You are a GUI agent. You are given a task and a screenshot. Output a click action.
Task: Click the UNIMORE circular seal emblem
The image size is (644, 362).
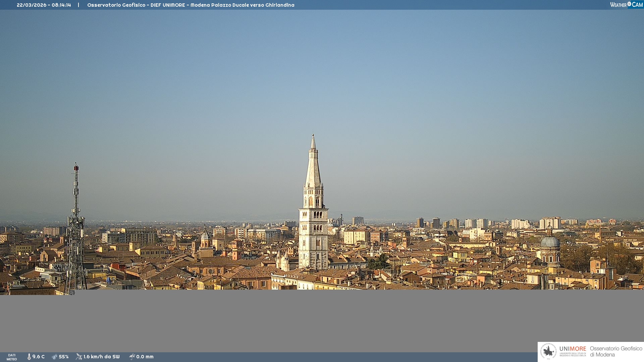(548, 351)
